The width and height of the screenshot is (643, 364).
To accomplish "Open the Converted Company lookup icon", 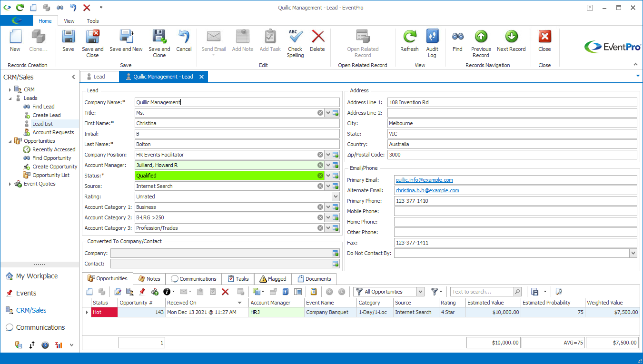I will [335, 253].
